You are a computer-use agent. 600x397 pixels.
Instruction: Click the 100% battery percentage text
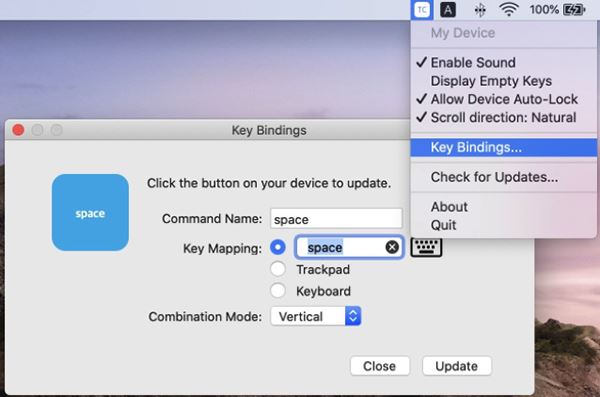[x=544, y=10]
